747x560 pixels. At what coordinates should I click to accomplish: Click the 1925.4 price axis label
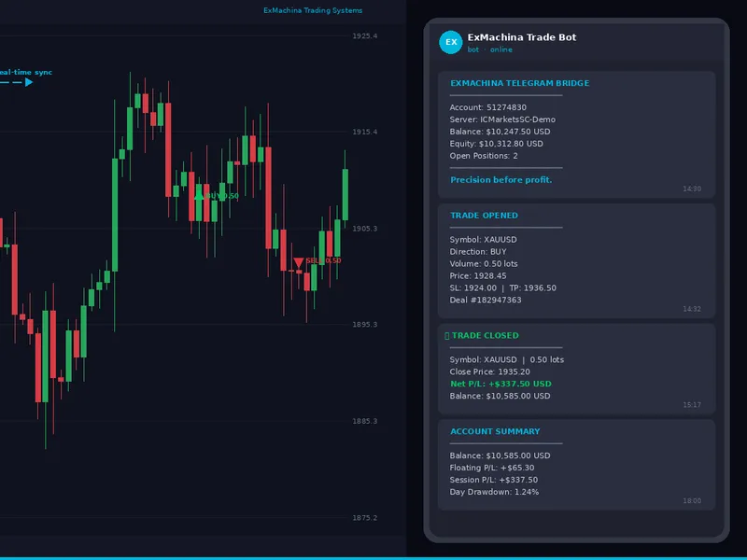point(365,36)
